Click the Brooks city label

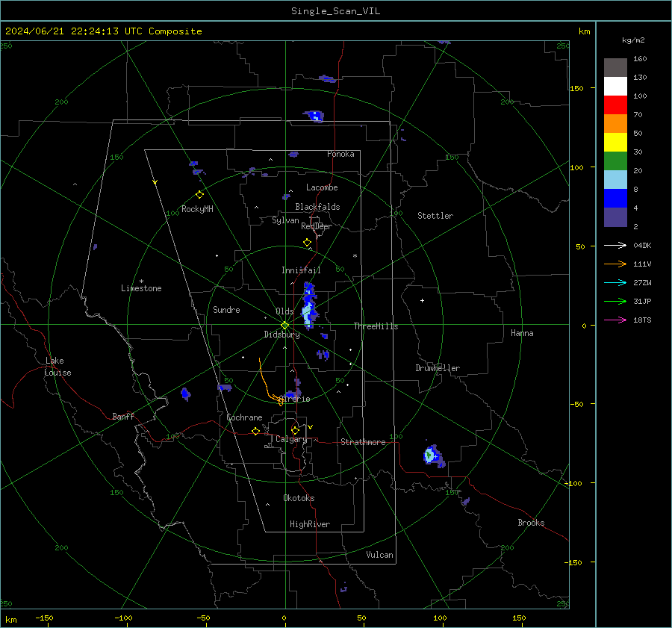click(x=531, y=523)
